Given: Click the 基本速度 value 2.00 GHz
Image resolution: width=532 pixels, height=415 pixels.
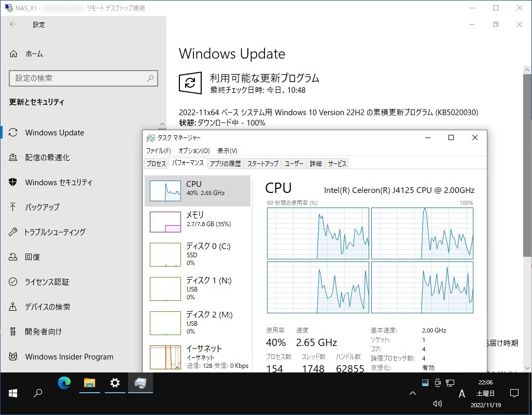Looking at the screenshot, I should click(x=434, y=330).
